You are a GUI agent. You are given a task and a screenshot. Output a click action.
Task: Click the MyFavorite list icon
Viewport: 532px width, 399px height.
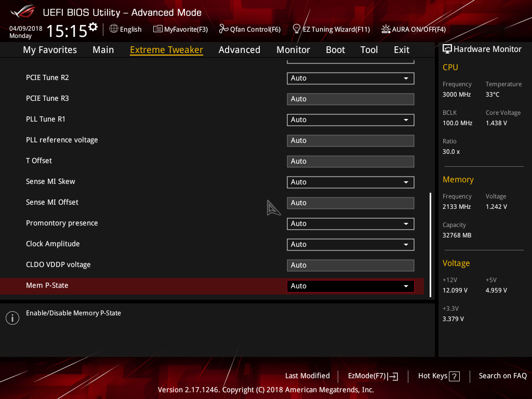click(158, 29)
